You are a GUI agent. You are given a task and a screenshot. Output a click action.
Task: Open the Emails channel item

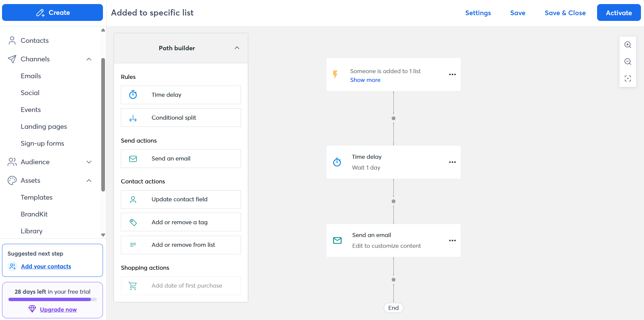[31, 76]
